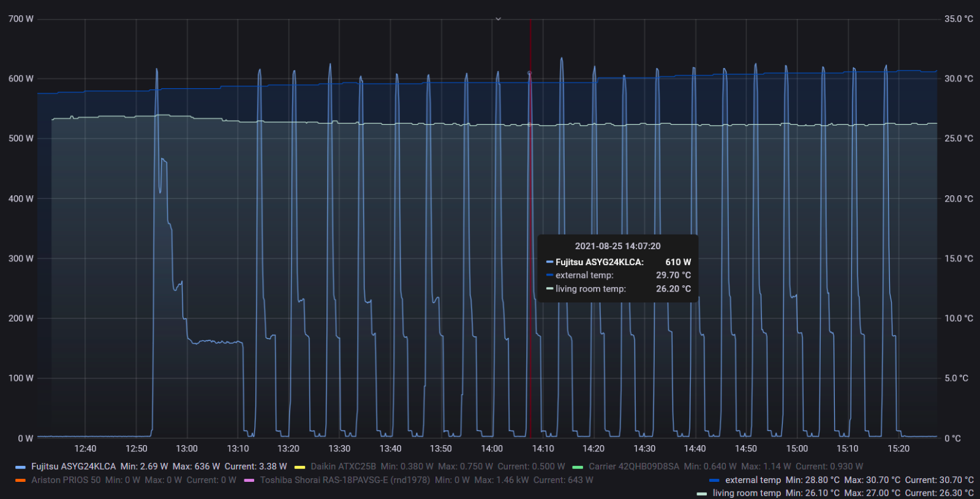Click external temp 'Min: 28.80 °C' value
Image resolution: width=980 pixels, height=499 pixels.
[x=813, y=480]
